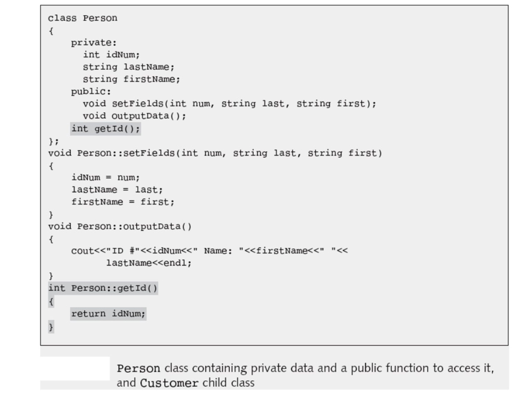Click the 'lastName<<endl;' continuation line
Image resolution: width=532 pixels, height=399 pixels.
point(149,263)
